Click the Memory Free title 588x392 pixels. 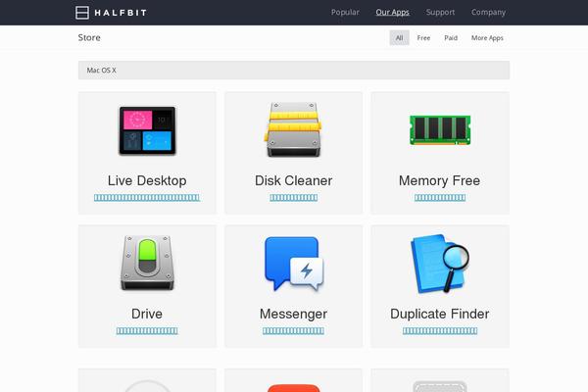(439, 180)
